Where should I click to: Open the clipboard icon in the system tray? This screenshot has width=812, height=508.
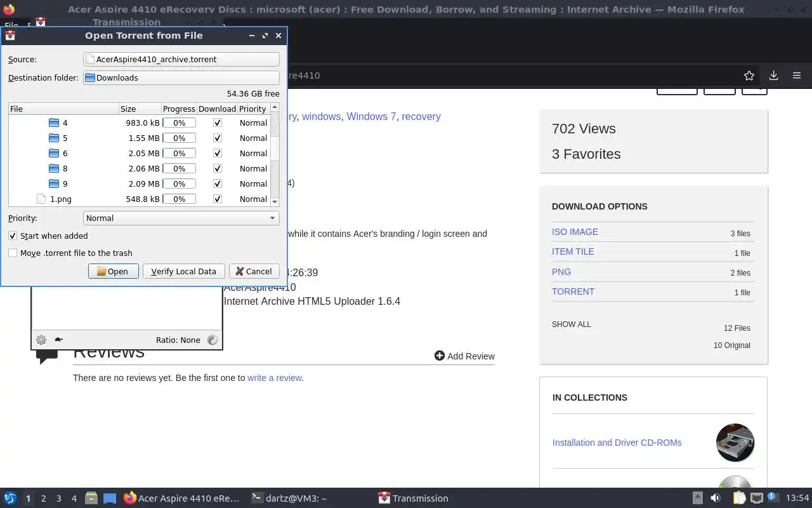[739, 498]
